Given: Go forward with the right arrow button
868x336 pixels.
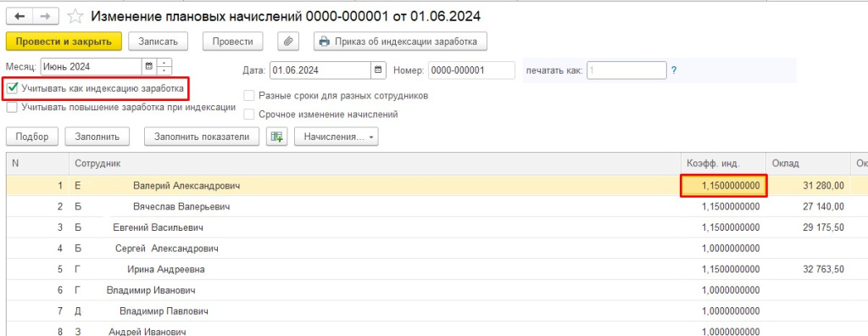Looking at the screenshot, I should pyautogui.click(x=46, y=16).
